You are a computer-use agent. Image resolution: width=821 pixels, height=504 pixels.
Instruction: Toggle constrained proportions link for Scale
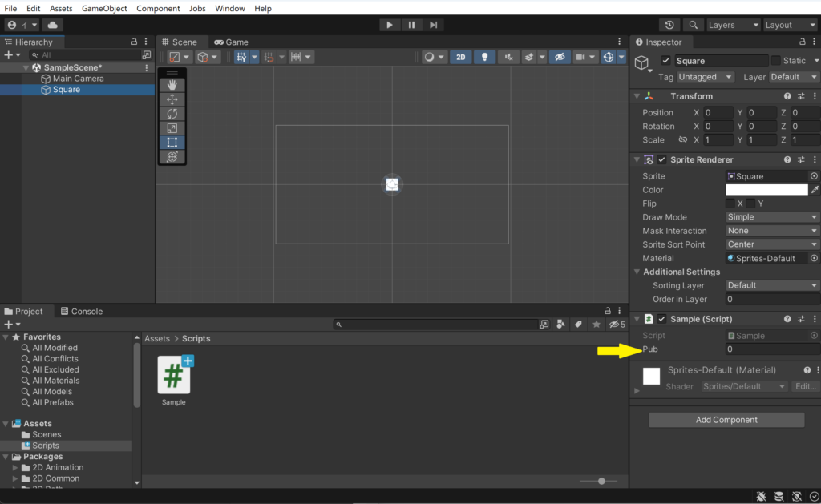point(683,139)
